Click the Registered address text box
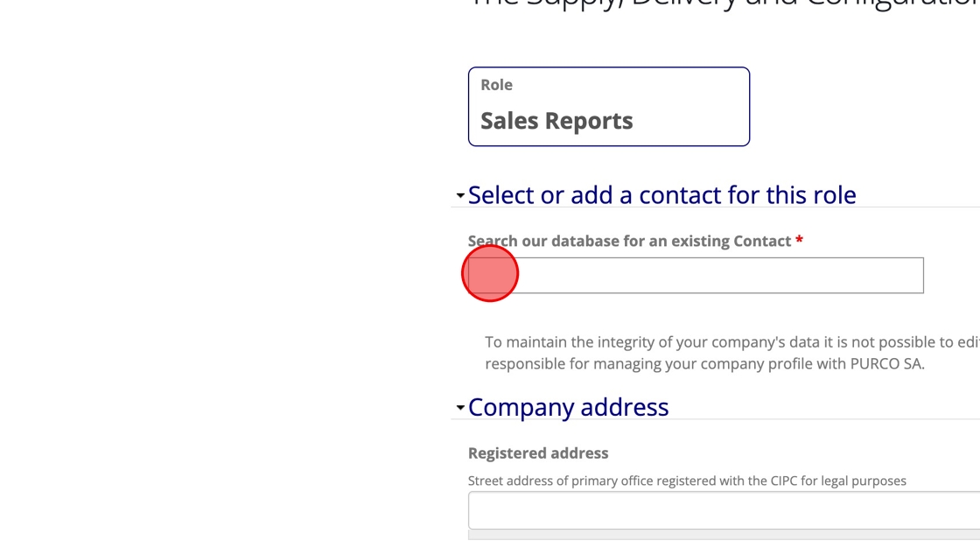The height and width of the screenshot is (548, 980). click(x=724, y=510)
